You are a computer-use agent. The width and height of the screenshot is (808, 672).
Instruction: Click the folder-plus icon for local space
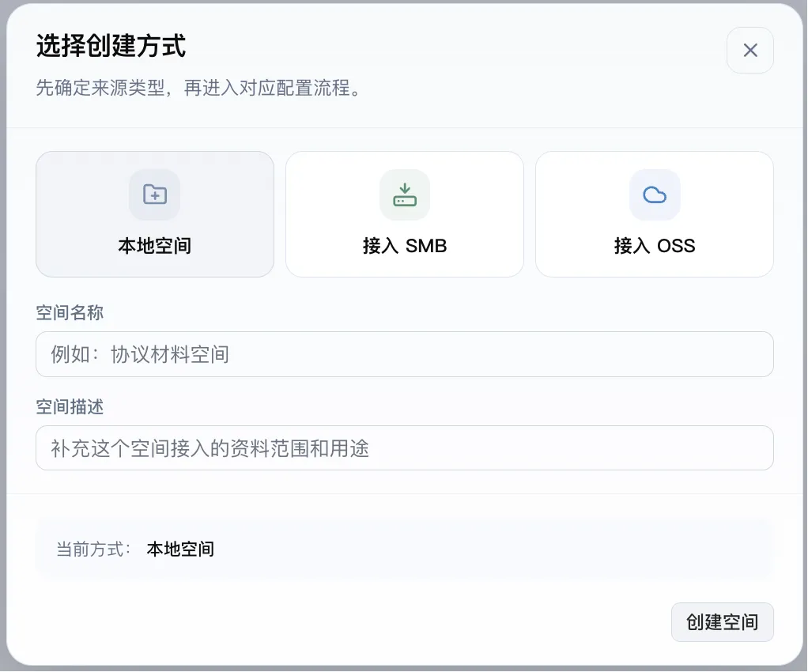(x=155, y=194)
